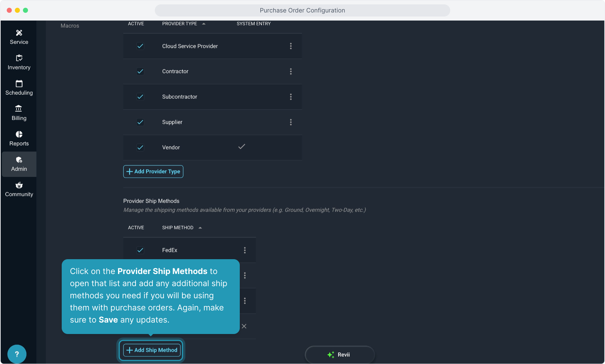Open the Community section icon
Viewport: 605px width, 364px height.
pos(19,185)
